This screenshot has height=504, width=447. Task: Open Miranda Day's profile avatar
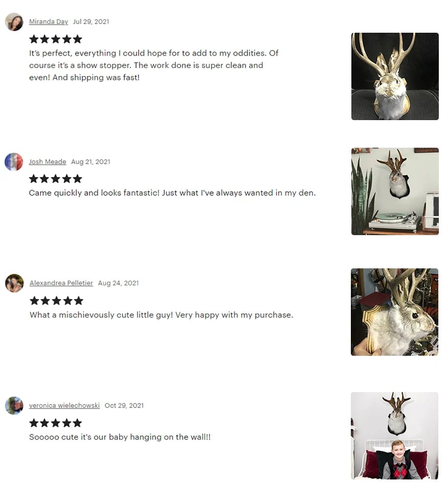point(14,22)
